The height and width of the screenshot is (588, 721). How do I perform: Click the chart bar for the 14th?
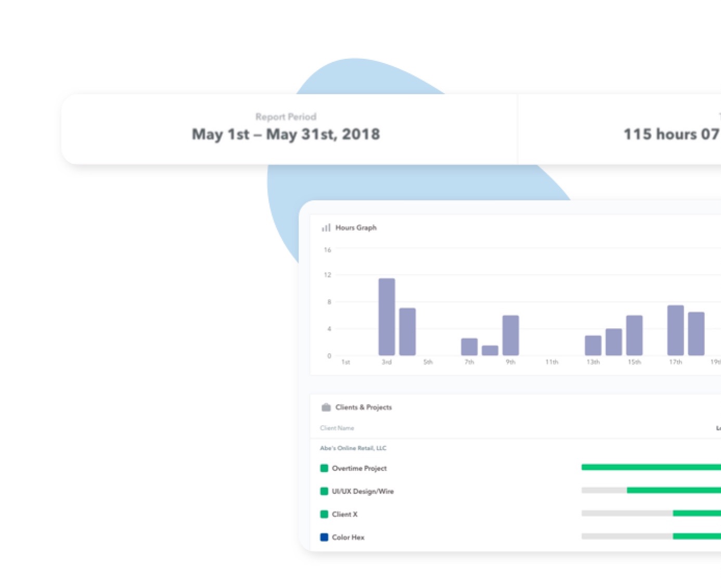tap(614, 342)
